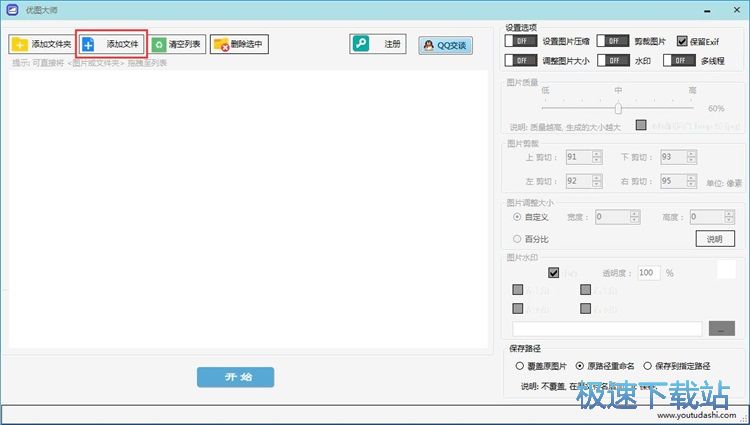Click the empty image file list area
The image size is (750, 425).
point(248,209)
